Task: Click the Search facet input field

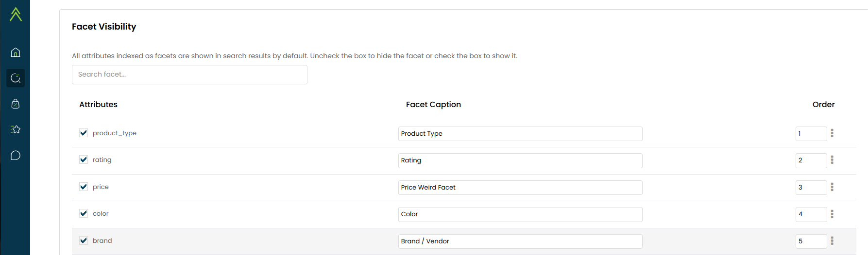Action: coord(189,75)
